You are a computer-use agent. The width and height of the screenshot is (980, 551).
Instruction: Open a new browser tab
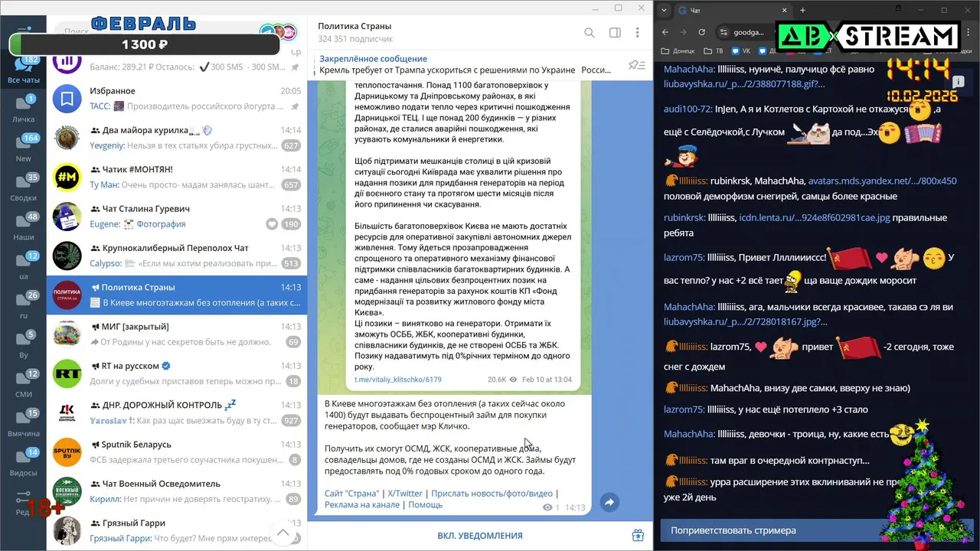803,10
